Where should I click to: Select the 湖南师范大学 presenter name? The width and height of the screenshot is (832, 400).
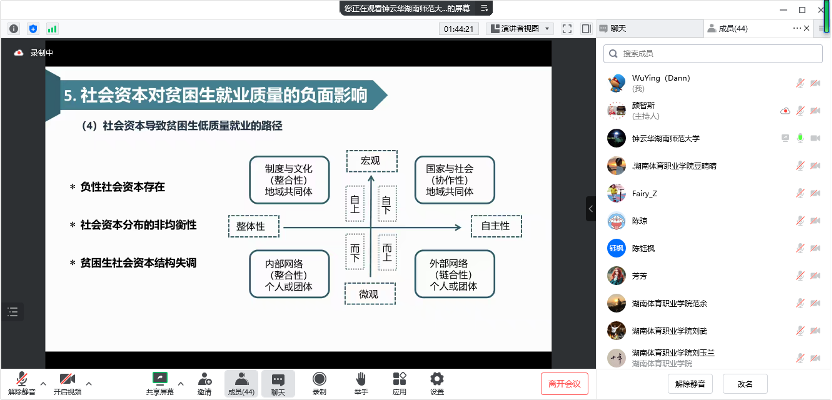pyautogui.click(x=666, y=138)
